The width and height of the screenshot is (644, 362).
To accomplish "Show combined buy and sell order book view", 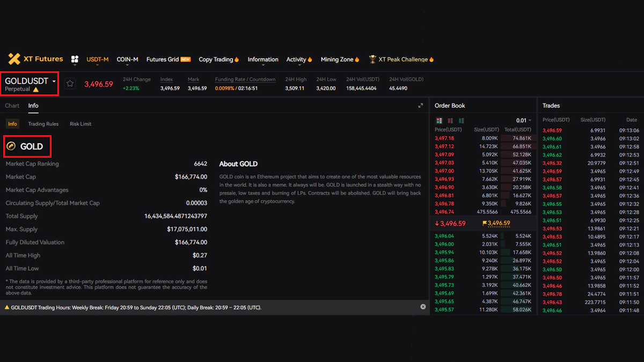I will click(440, 120).
